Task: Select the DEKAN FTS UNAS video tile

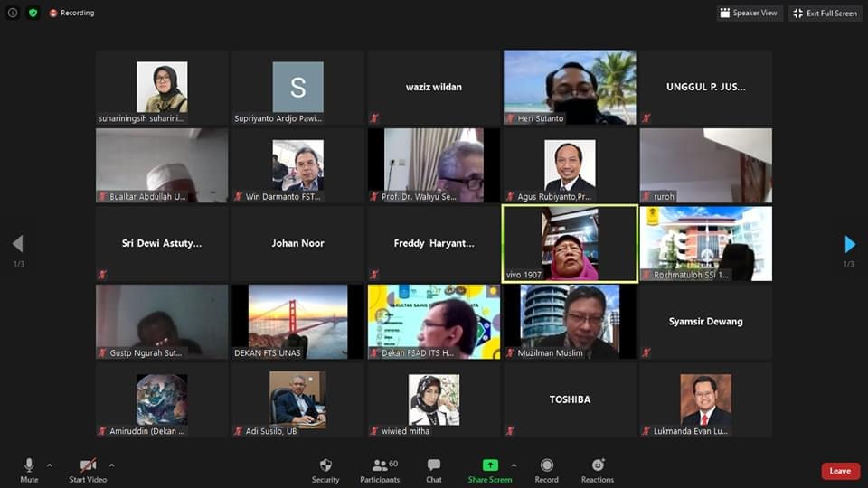Action: click(x=297, y=322)
